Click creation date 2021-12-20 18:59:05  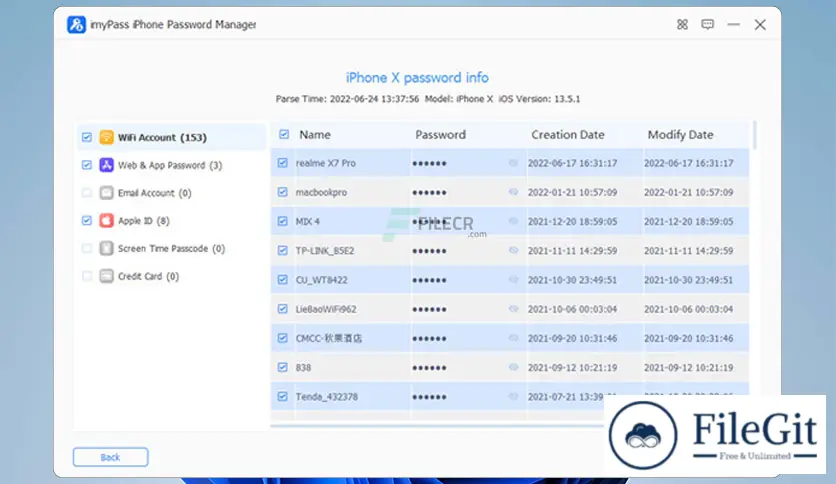(x=573, y=221)
